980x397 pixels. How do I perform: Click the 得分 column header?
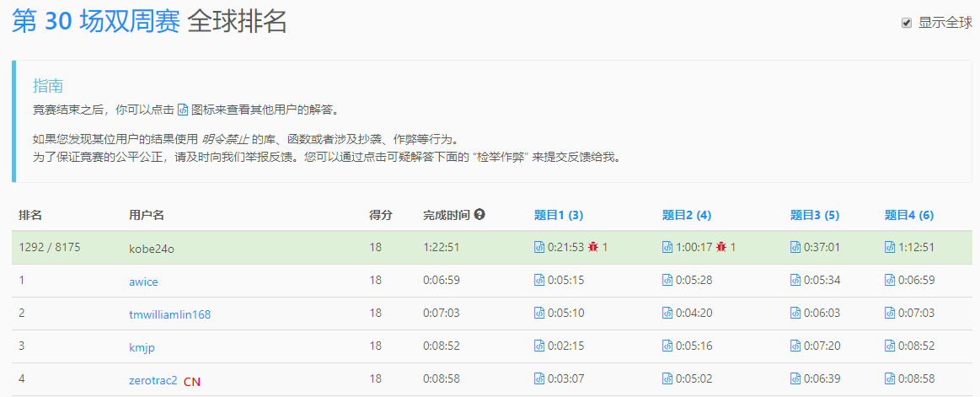tap(381, 215)
